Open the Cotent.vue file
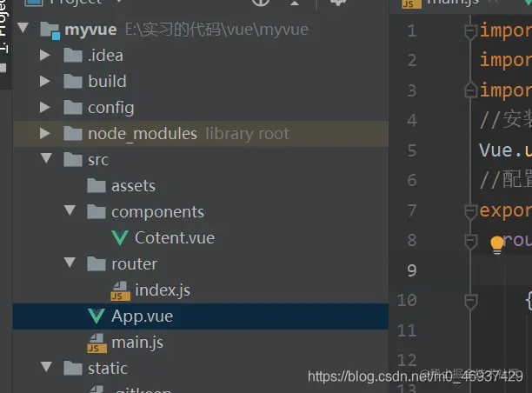 (x=175, y=237)
